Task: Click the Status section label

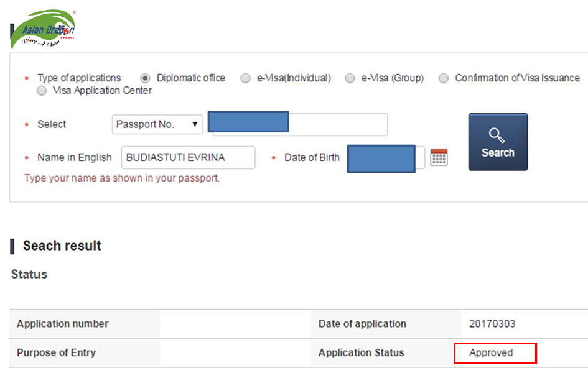Action: coord(29,274)
